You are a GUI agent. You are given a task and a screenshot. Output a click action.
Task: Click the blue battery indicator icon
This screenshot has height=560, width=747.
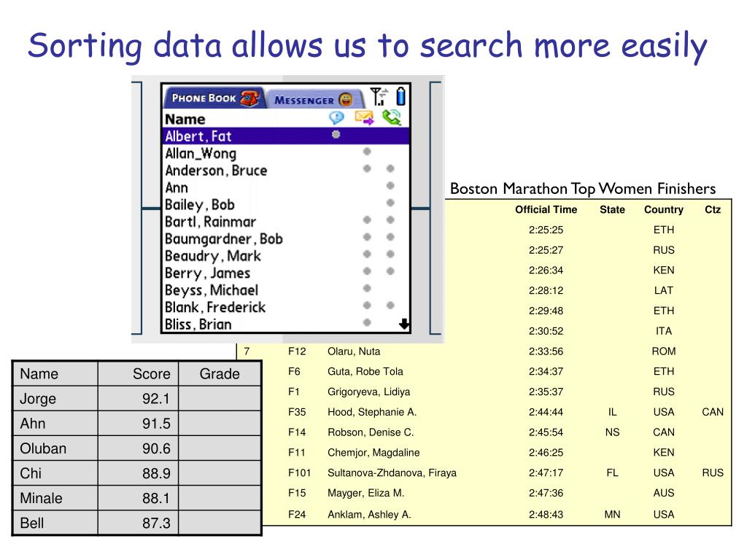click(x=400, y=96)
